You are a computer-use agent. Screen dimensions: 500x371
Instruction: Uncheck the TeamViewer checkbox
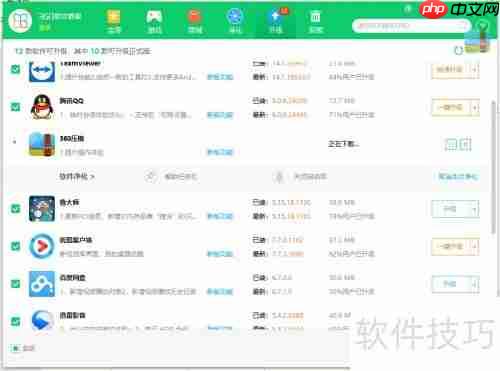pyautogui.click(x=15, y=69)
